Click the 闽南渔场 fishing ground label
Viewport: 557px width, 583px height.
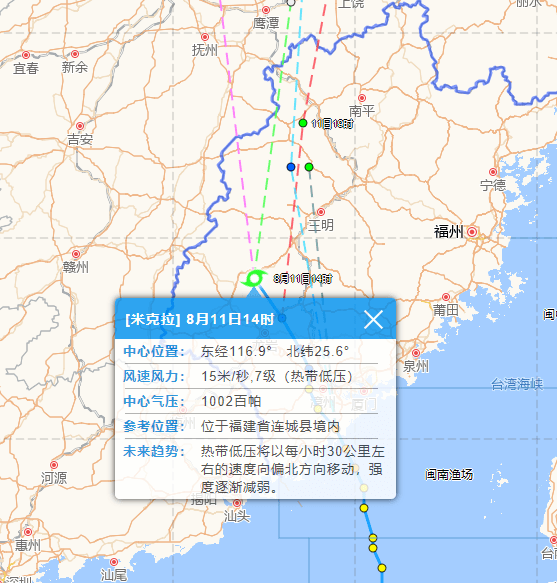pyautogui.click(x=449, y=474)
